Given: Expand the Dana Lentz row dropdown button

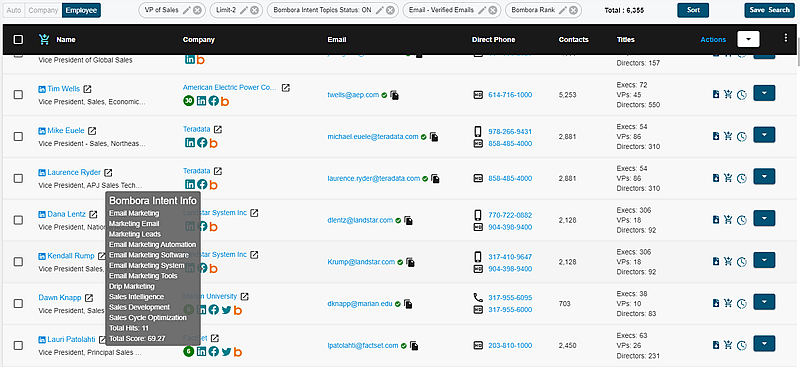Looking at the screenshot, I should (x=764, y=218).
